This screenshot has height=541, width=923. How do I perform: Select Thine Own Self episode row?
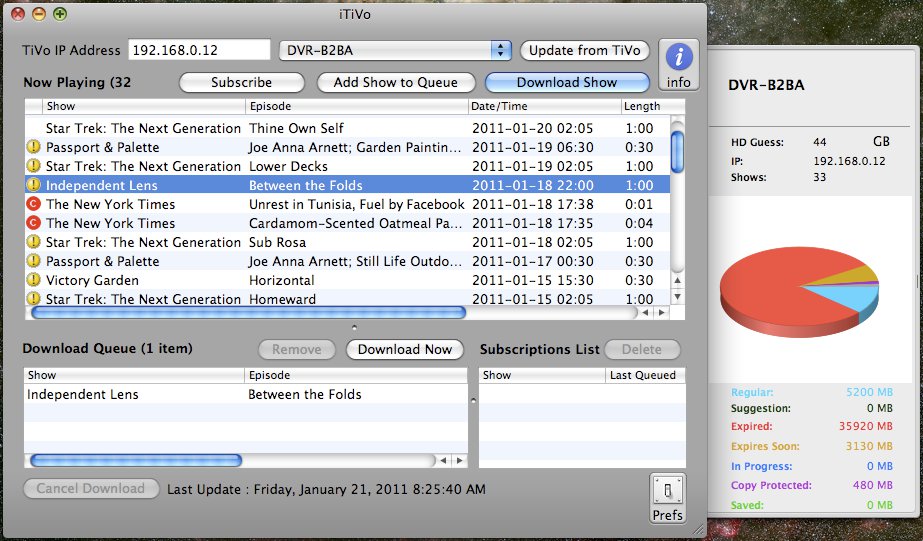(x=347, y=128)
